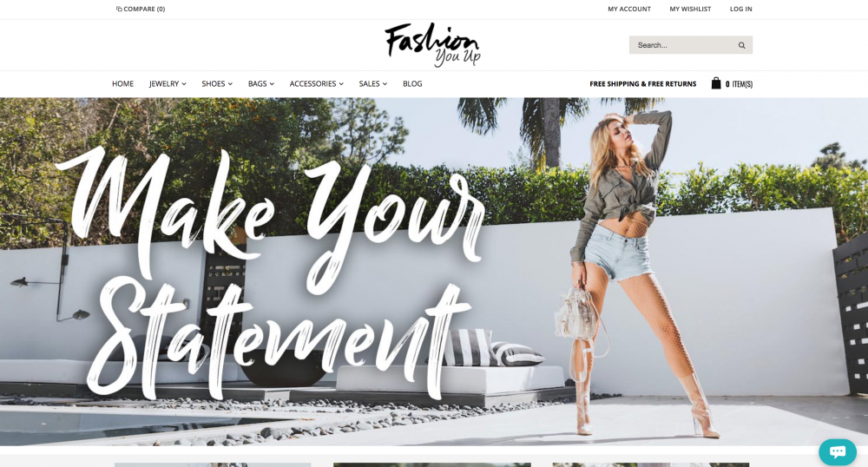The height and width of the screenshot is (467, 868).
Task: Open the MY WISHLIST link
Action: coord(690,9)
